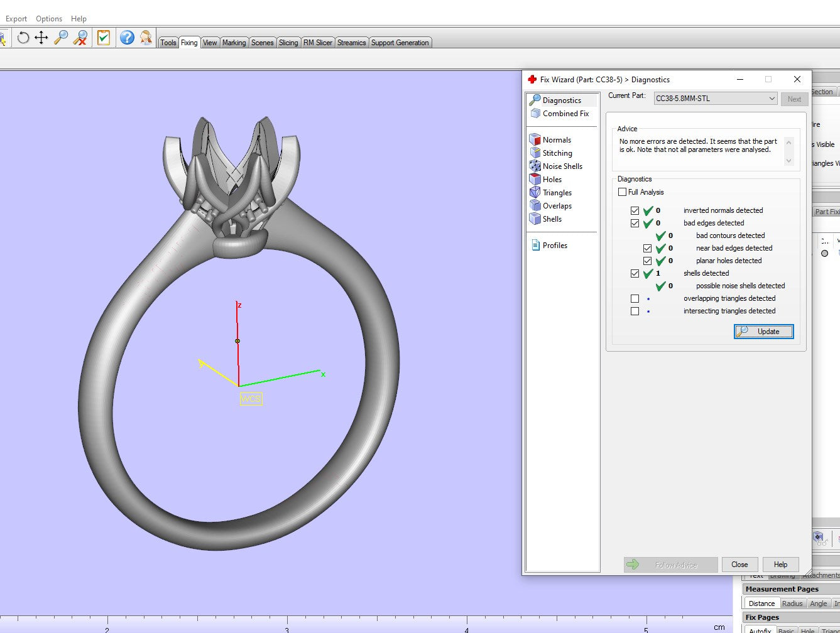Select the pan (four-arrow move) tool

pyautogui.click(x=41, y=38)
